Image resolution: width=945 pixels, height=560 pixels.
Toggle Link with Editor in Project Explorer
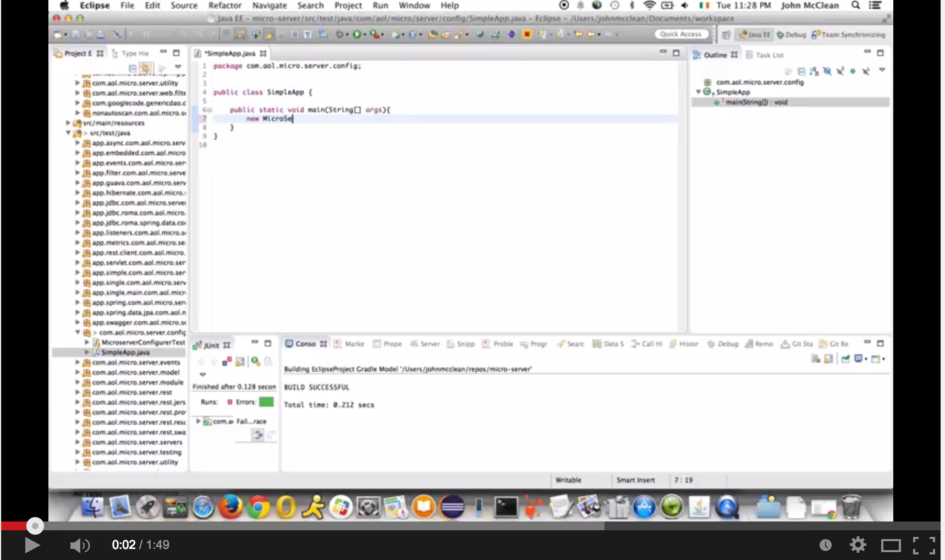click(x=145, y=68)
